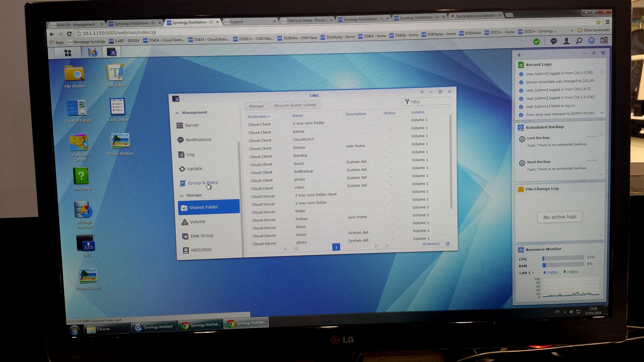644x362 pixels.
Task: Click the green system health check icon
Action: pyautogui.click(x=536, y=42)
